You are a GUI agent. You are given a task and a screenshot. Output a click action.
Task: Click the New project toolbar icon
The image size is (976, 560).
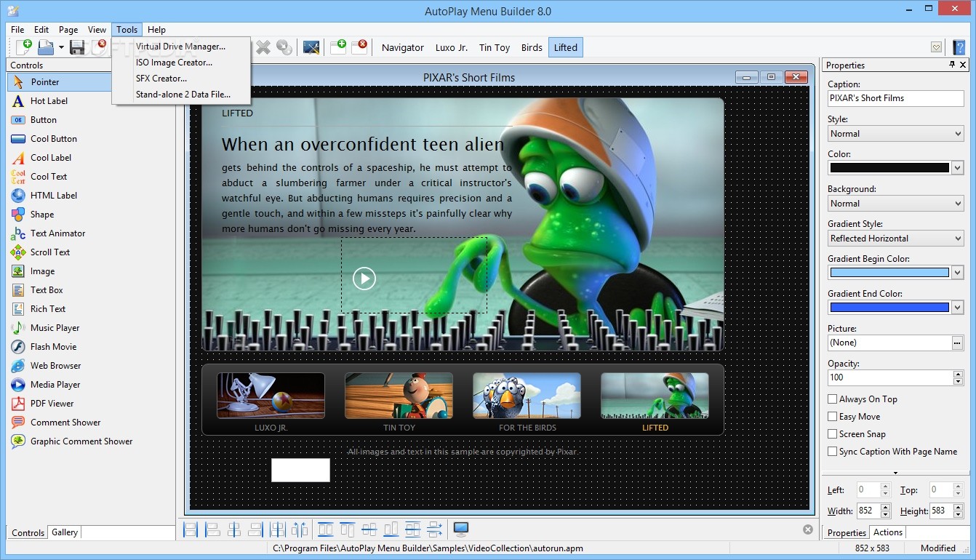pyautogui.click(x=23, y=47)
